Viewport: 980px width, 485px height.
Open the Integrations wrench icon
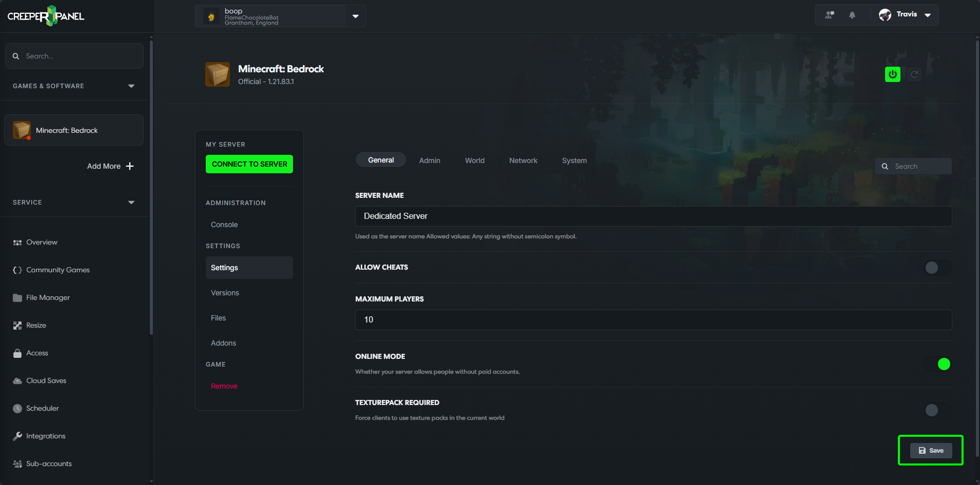(17, 436)
